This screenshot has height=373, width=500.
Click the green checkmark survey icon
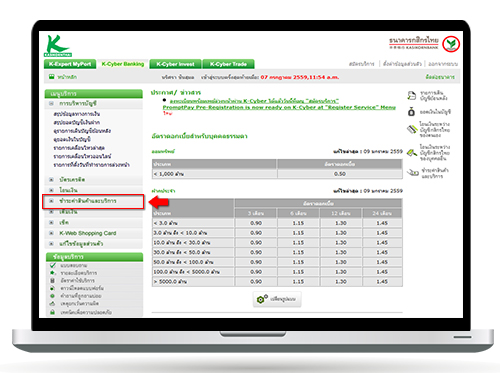click(x=52, y=265)
